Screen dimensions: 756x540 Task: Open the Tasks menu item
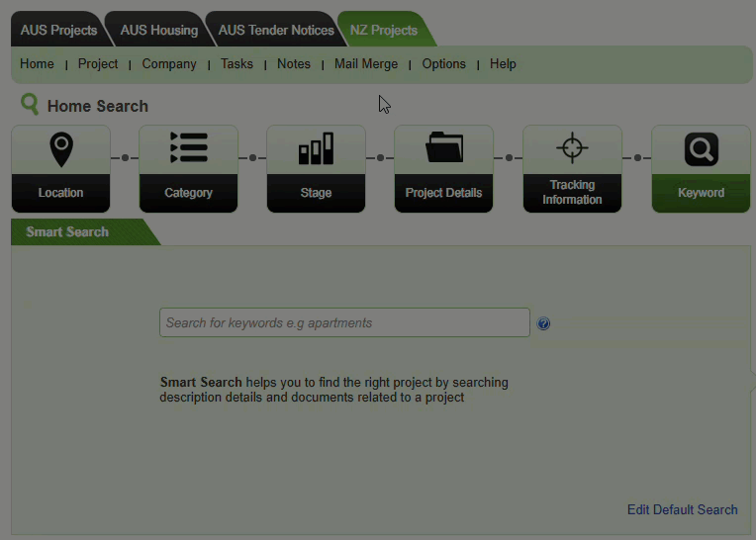coord(236,63)
